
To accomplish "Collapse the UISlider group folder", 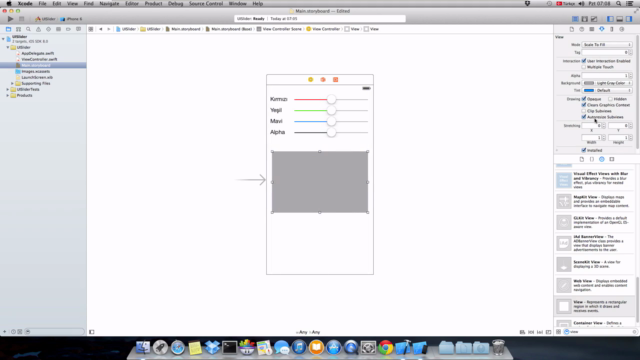I will 8,47.
